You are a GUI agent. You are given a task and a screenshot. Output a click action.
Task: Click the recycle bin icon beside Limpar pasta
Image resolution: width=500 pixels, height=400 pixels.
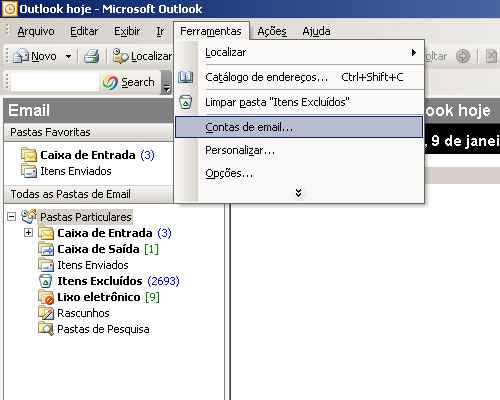[186, 102]
